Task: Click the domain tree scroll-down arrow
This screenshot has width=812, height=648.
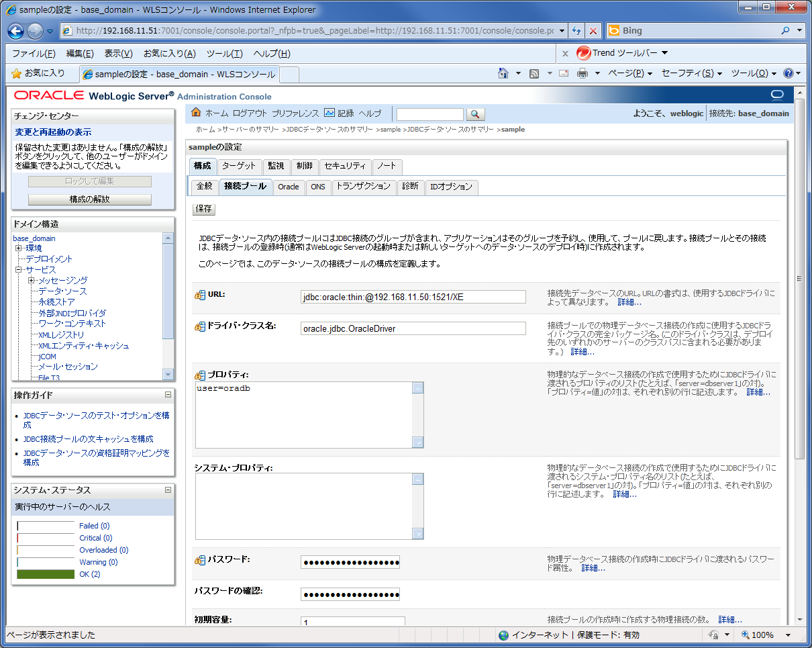Action: pos(168,374)
